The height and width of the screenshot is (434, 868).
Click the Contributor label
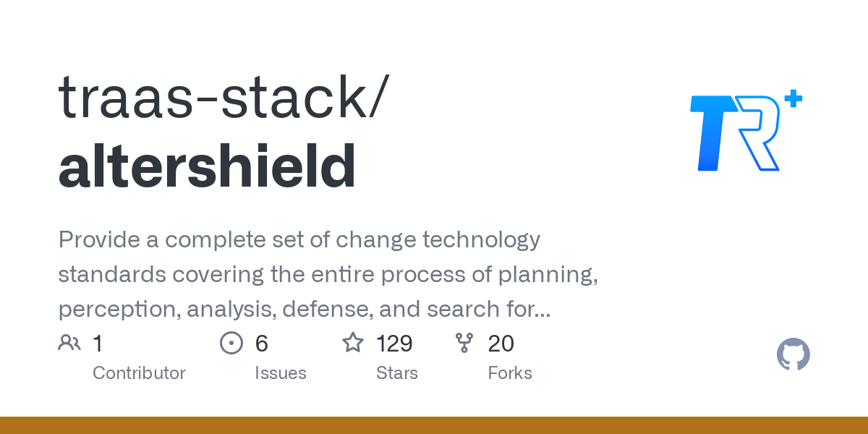[139, 373]
